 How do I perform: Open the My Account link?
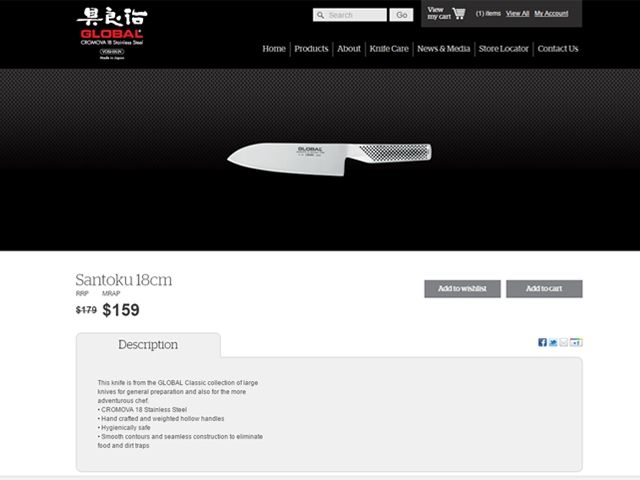point(551,13)
